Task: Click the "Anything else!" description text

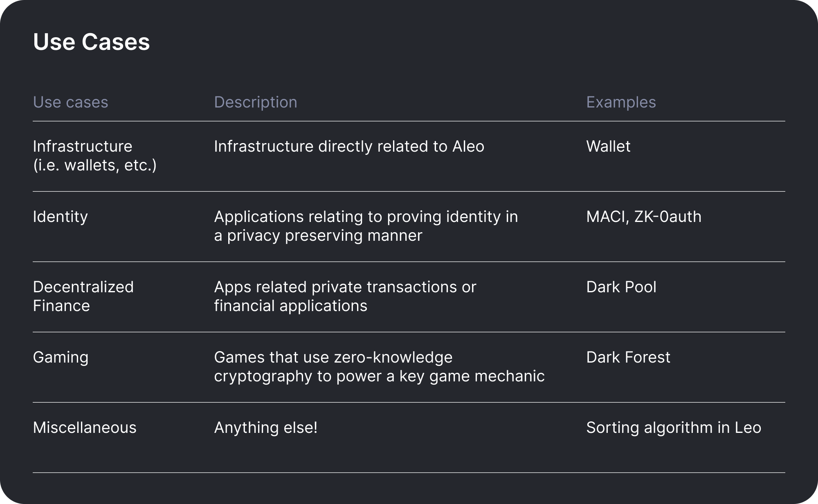Action: pyautogui.click(x=265, y=428)
